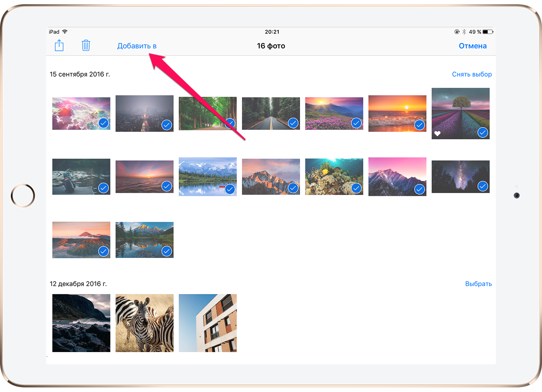
Task: Click the iPad Home button
Action: [23, 196]
